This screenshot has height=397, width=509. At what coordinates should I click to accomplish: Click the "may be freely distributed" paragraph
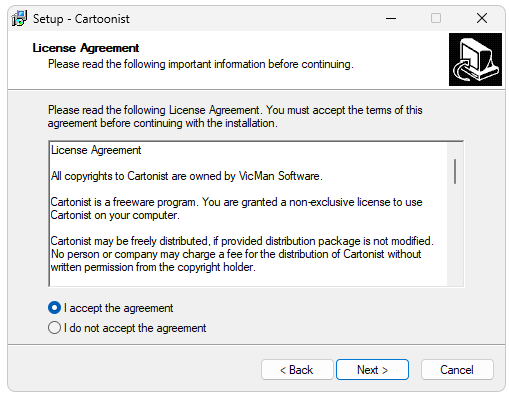coord(242,254)
